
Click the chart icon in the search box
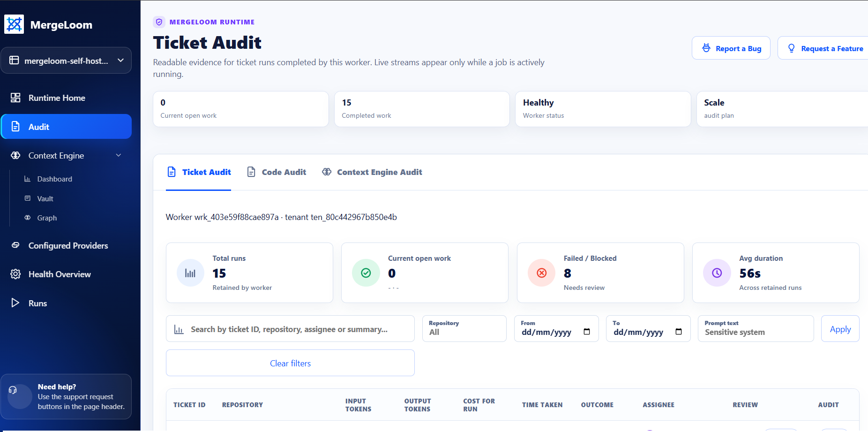click(x=179, y=329)
